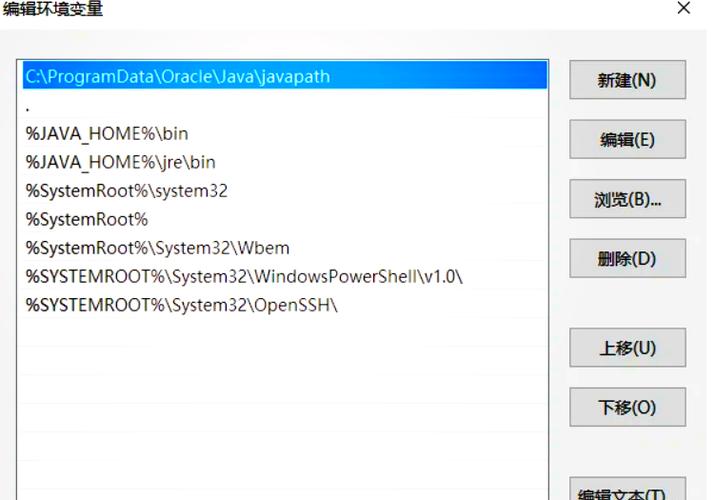Select the C:\ProgramData\Oracle\Java\javapath entry

[177, 76]
